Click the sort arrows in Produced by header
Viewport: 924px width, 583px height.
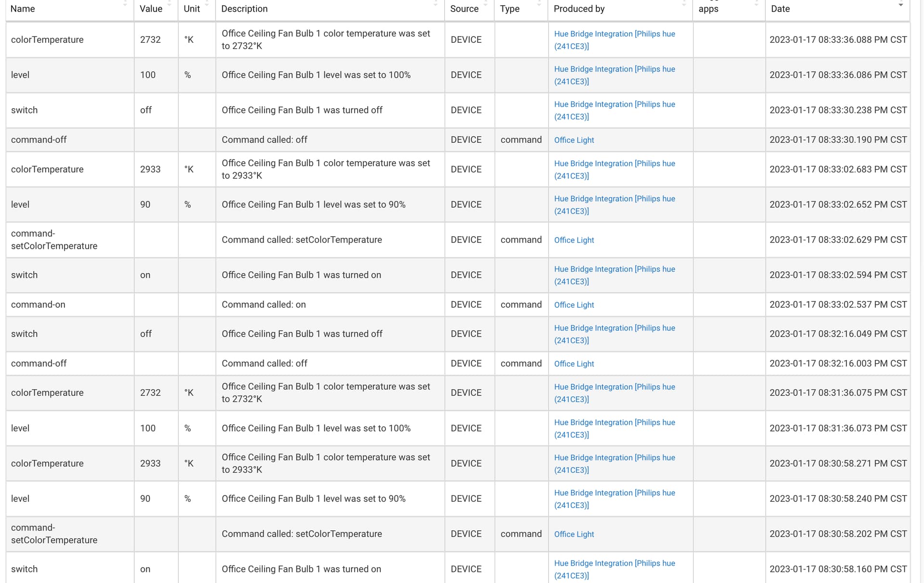684,4
